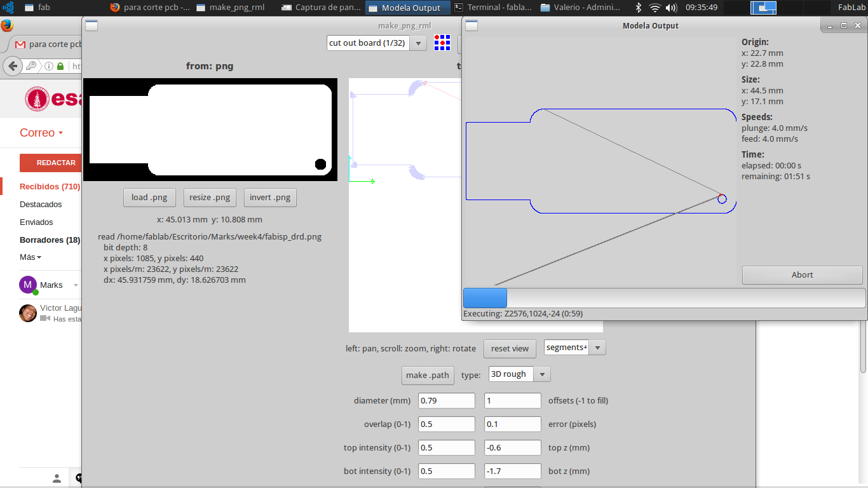Screen dimensions: 868x488
Task: Click the purple M avatar for Marks
Action: click(x=27, y=285)
